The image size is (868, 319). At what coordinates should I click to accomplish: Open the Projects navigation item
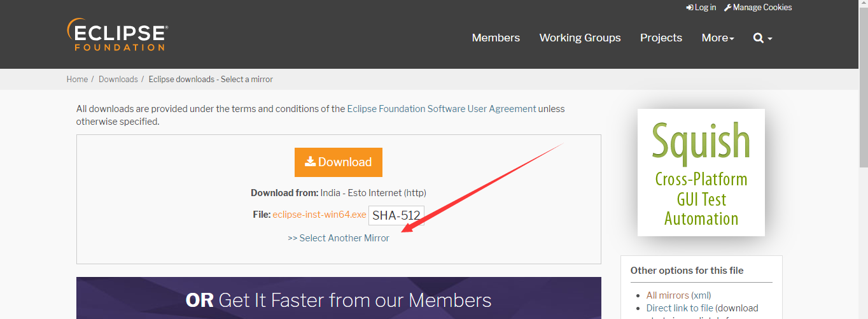(661, 38)
